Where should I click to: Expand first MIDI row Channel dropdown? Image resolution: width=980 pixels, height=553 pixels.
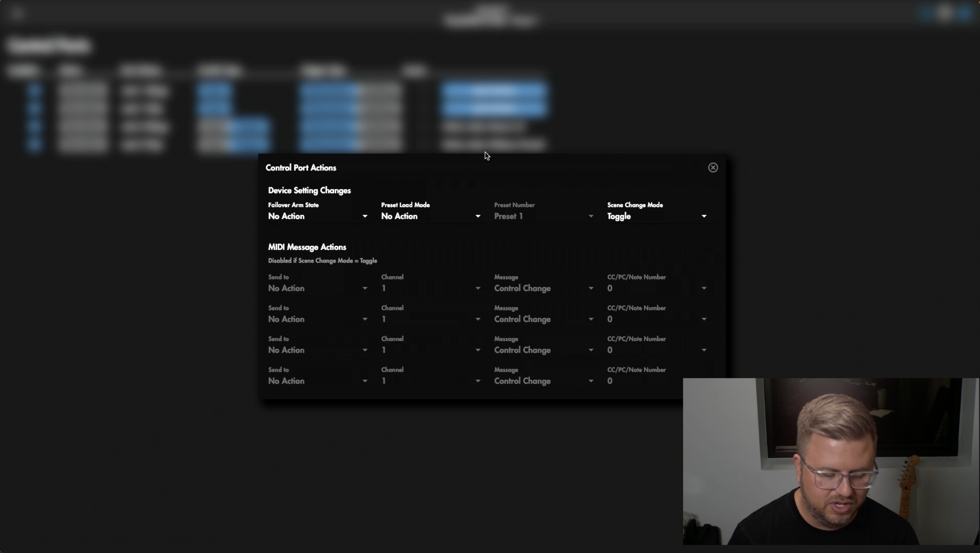click(430, 288)
